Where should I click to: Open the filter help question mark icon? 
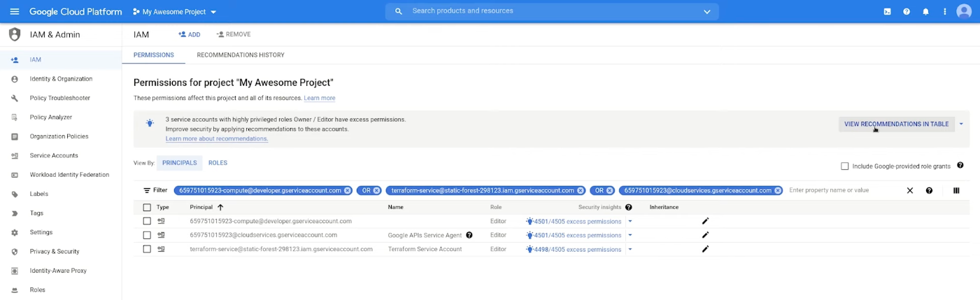click(x=929, y=190)
